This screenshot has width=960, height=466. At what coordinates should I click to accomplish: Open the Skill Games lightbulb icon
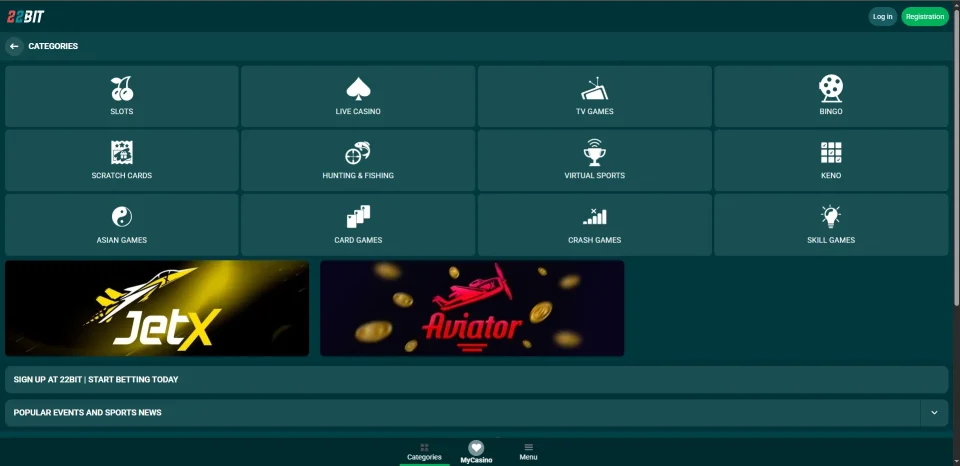click(x=831, y=217)
